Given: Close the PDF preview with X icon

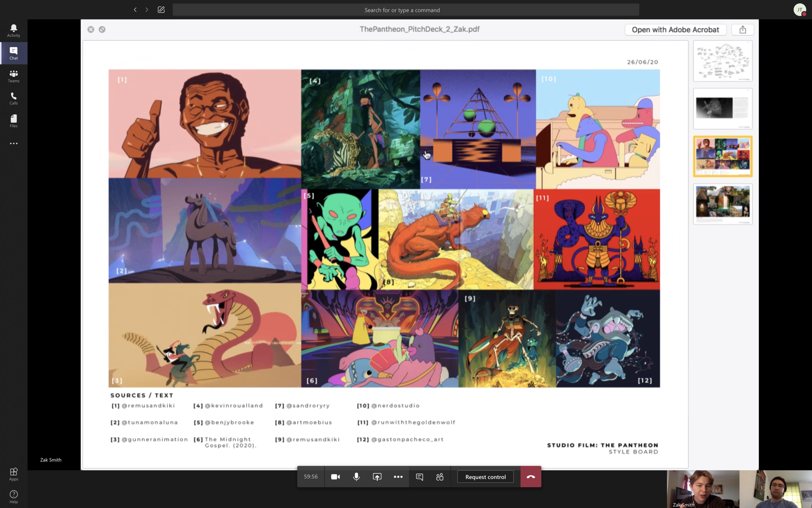Looking at the screenshot, I should tap(91, 30).
